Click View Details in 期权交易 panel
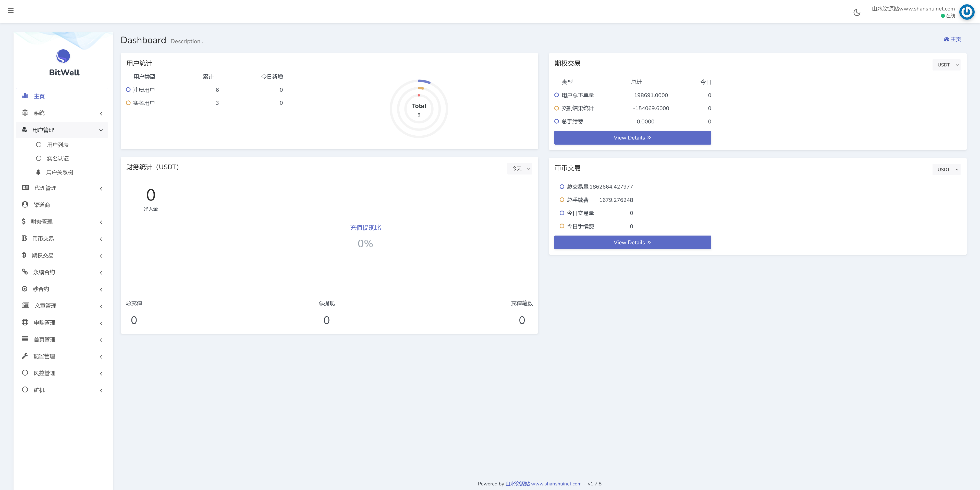Screen dimensions: 980x490 click(x=632, y=137)
